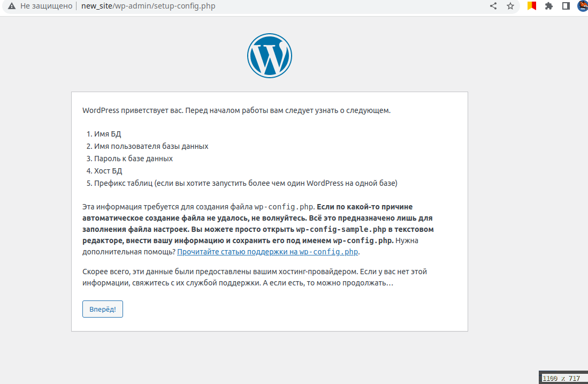Click the "Хост БД" list item
Viewport: 588px width, 384px height.
point(108,171)
